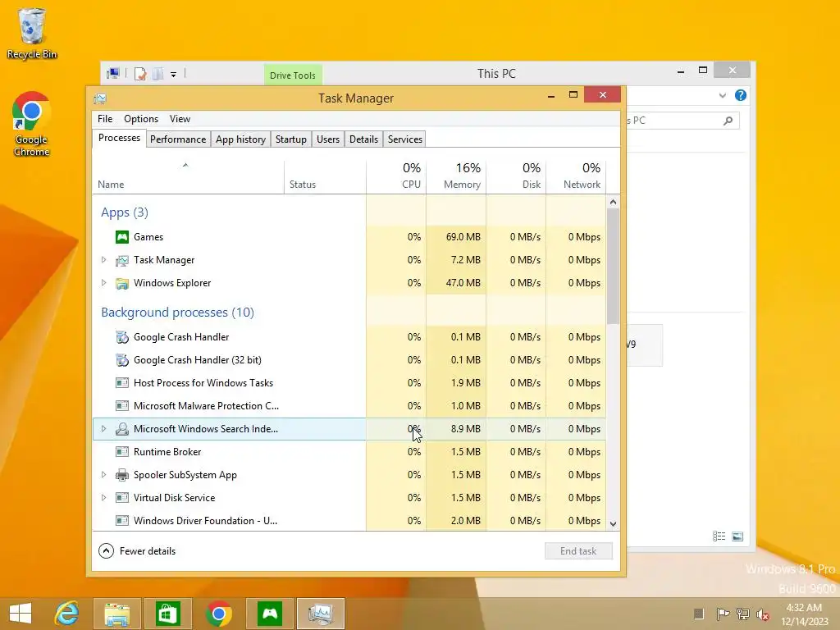The height and width of the screenshot is (630, 840).
Task: Expand the Spooler SubSystem App row
Action: pos(104,475)
